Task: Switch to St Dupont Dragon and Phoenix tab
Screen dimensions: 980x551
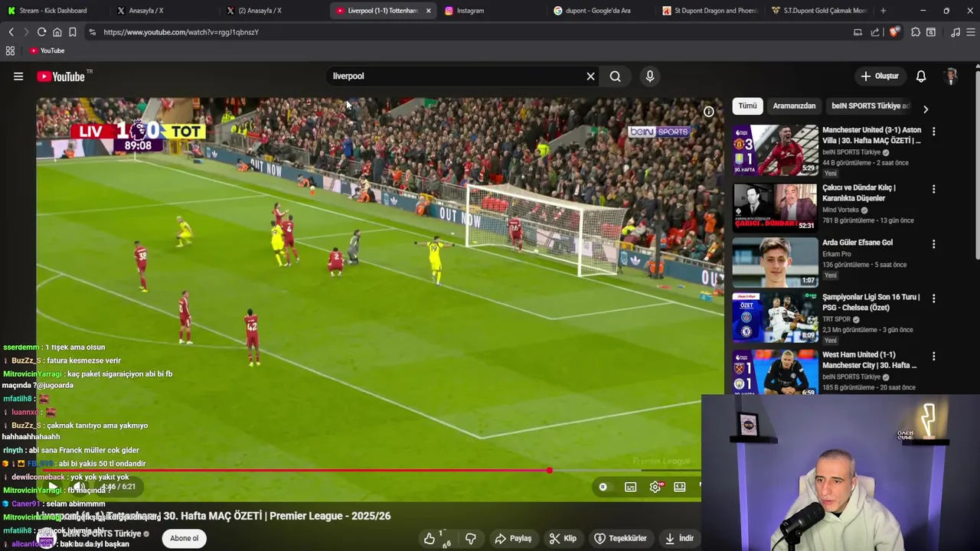Action: 710,11
